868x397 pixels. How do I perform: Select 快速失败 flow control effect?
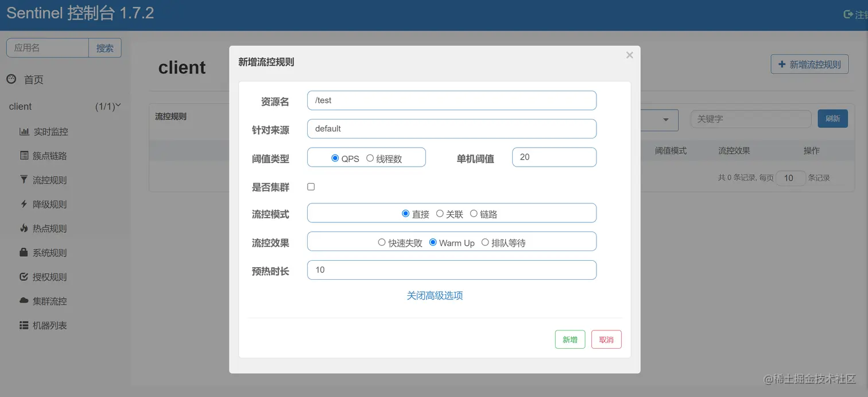382,242
